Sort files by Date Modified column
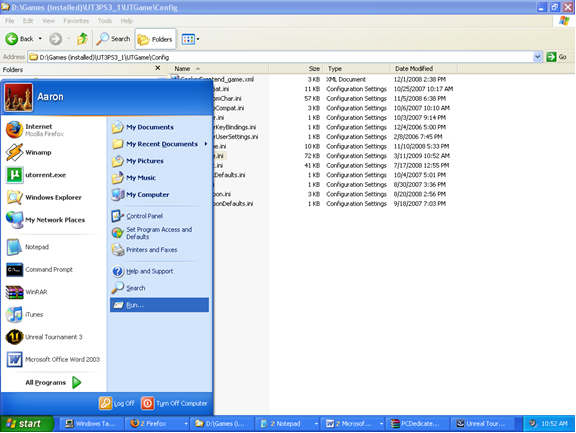576x433 pixels. pos(424,69)
